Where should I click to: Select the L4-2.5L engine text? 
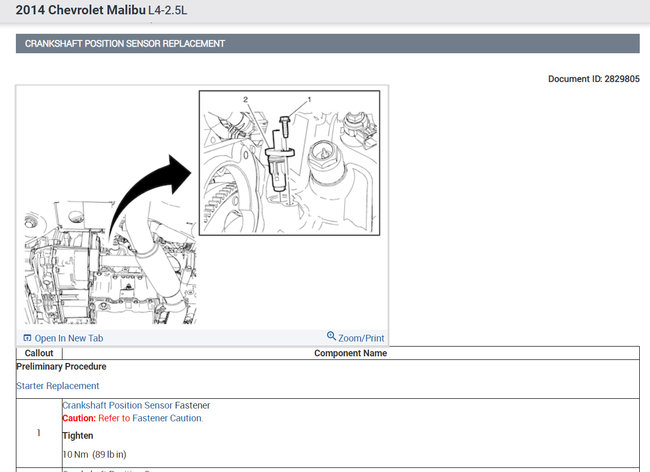[167, 10]
